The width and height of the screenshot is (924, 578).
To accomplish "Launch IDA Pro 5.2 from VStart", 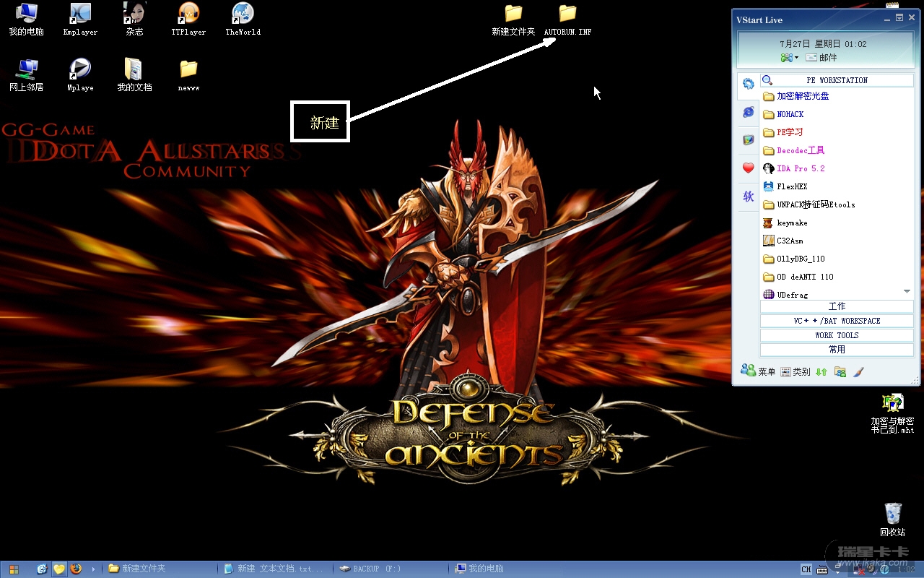I will pos(794,168).
